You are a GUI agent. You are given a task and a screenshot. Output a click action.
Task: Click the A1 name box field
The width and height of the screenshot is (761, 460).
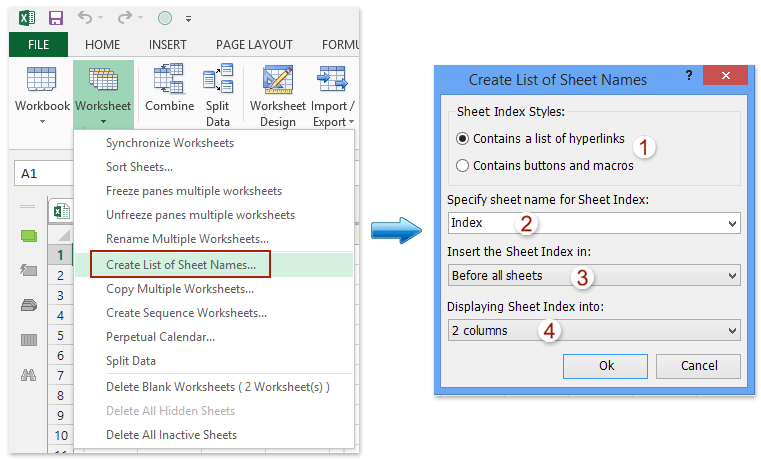40,173
